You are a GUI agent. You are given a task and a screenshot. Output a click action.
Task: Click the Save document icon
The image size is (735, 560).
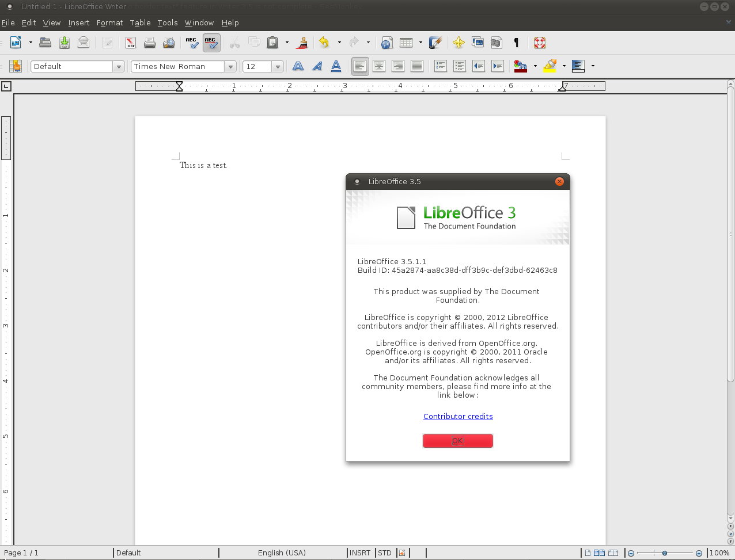[x=65, y=43]
